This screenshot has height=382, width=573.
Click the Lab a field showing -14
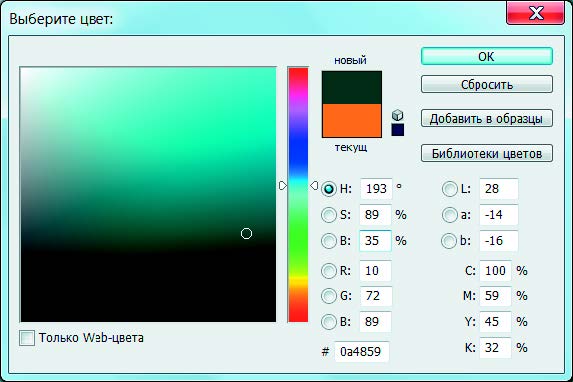tap(499, 215)
